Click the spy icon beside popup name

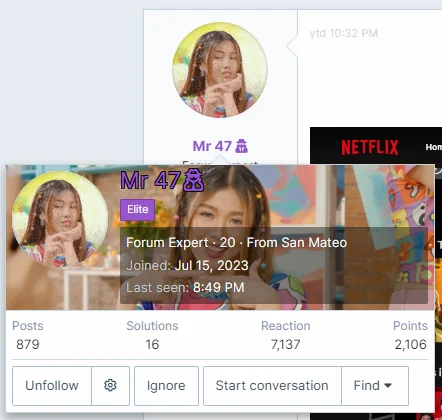tap(194, 180)
